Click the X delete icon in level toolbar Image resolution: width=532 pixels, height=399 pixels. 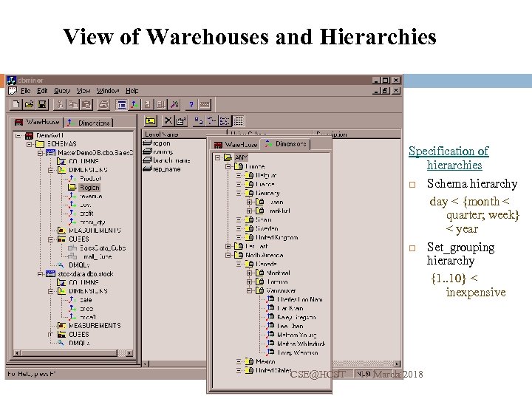click(x=168, y=120)
